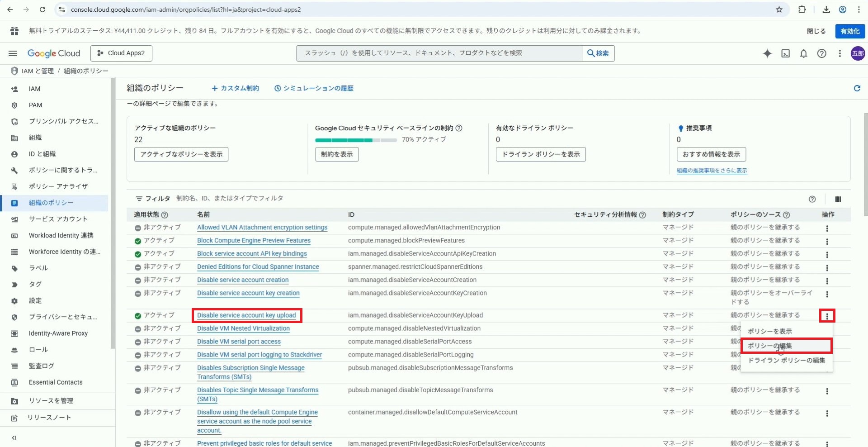The width and height of the screenshot is (868, 447).
Task: Choose ドライラン ポリシーの編集 menu entry
Action: [786, 360]
